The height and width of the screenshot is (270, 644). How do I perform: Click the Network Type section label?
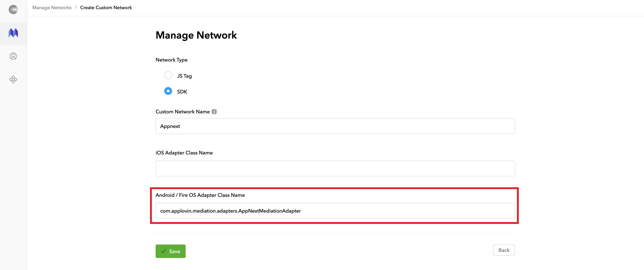click(171, 60)
